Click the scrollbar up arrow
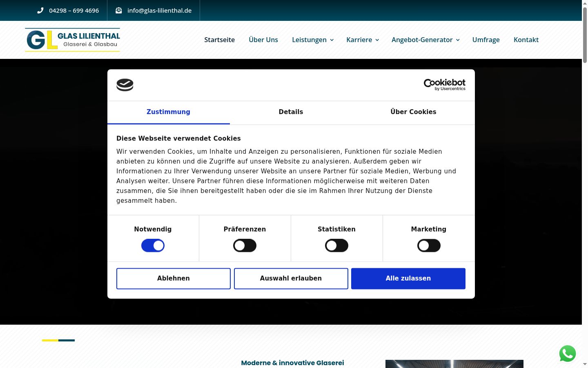Viewport: 588px width, 368px height. [585, 3]
